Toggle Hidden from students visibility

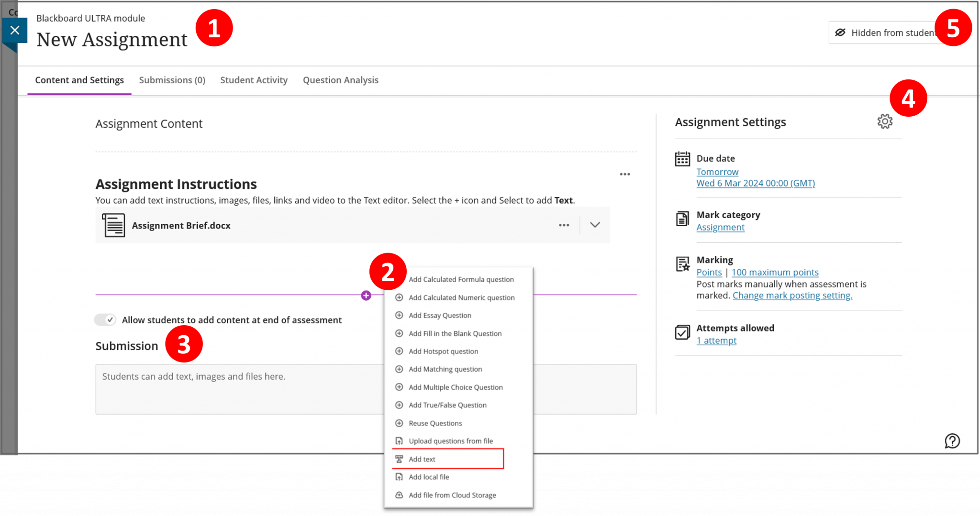885,33
